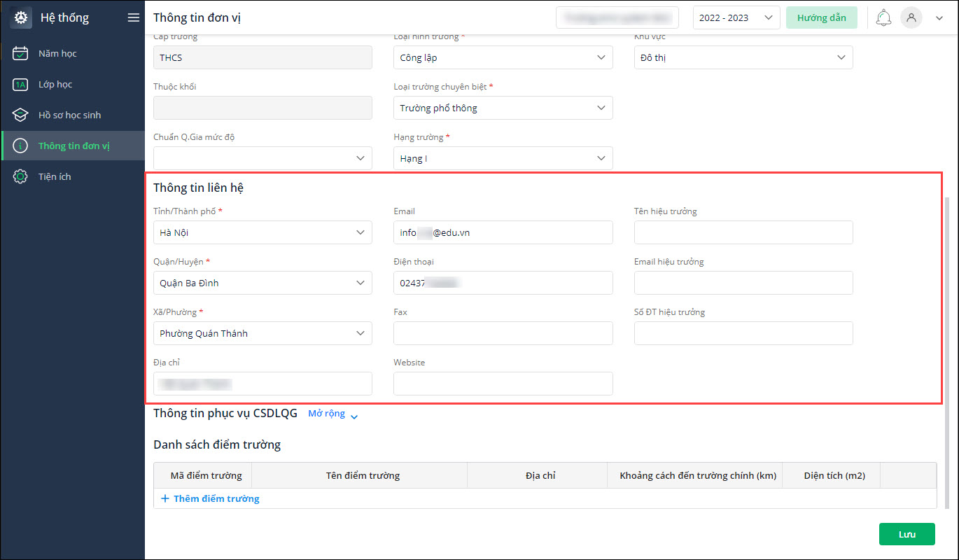Open the Hạng trường dropdown

[x=503, y=158]
